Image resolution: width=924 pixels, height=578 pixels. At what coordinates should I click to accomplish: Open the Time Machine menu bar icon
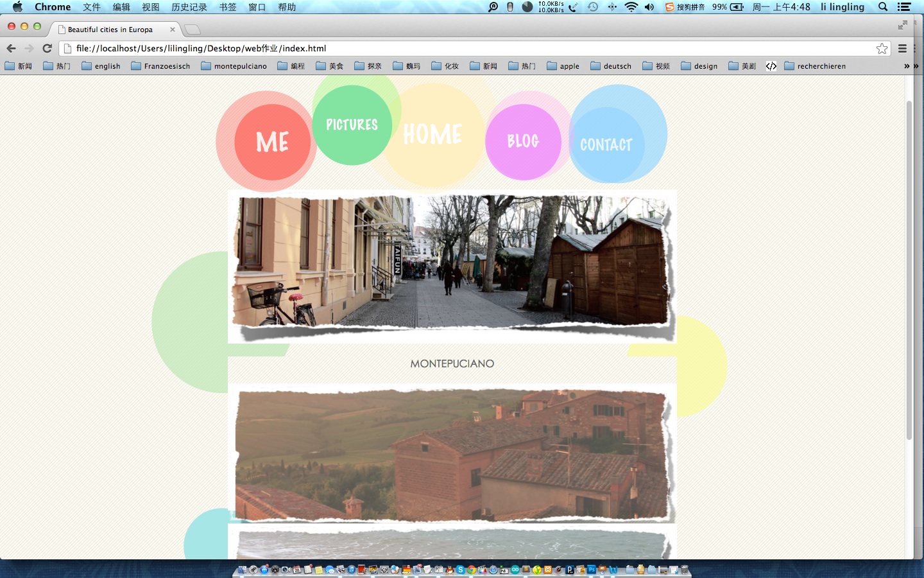pyautogui.click(x=592, y=7)
